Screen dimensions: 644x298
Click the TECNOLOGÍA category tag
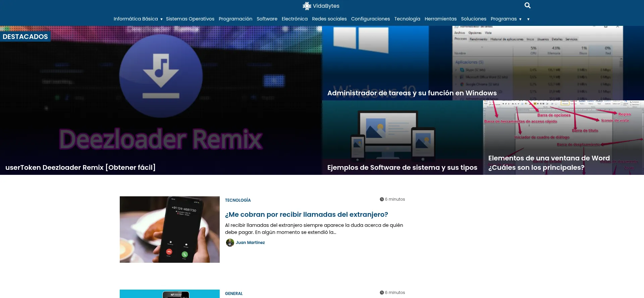[238, 200]
